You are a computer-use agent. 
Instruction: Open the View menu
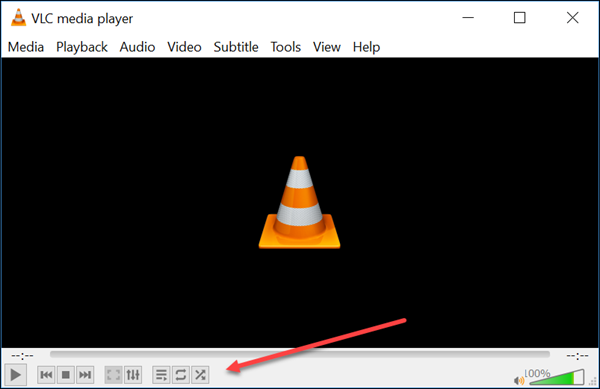tap(327, 47)
